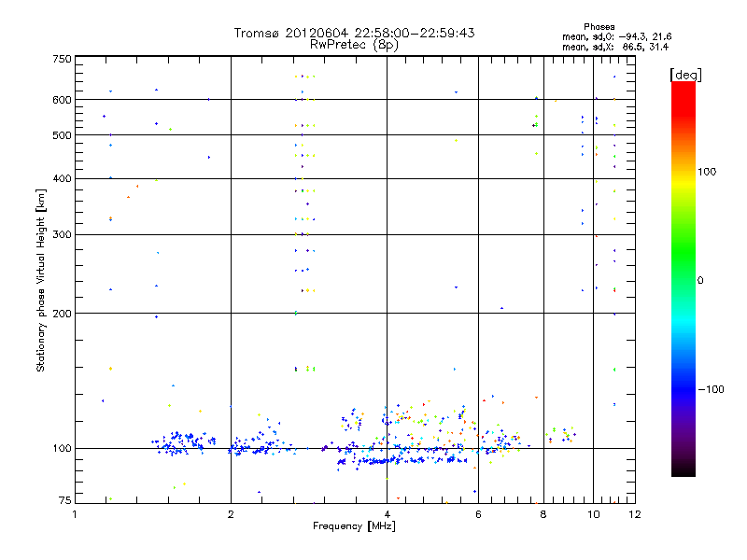Click the y-axis tick label '400'
Viewport: 747px width, 560px height.
pos(63,178)
